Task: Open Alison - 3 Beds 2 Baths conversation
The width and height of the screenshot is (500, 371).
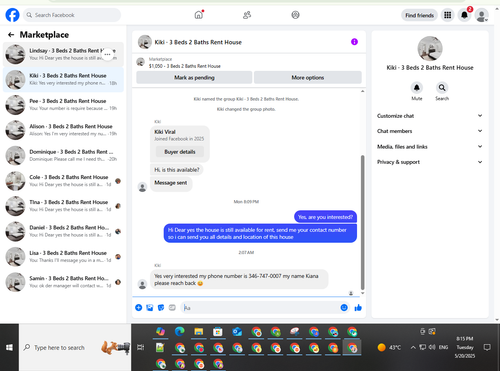Action: point(63,130)
